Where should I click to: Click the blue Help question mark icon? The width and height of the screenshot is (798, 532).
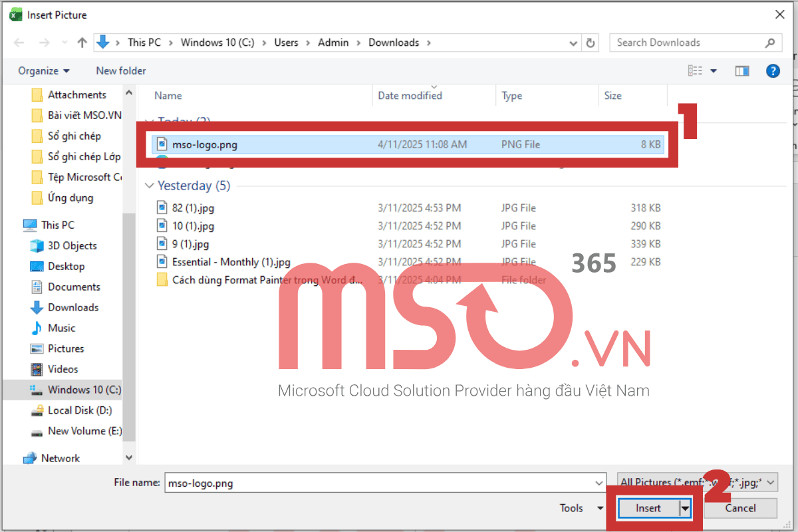(x=773, y=70)
